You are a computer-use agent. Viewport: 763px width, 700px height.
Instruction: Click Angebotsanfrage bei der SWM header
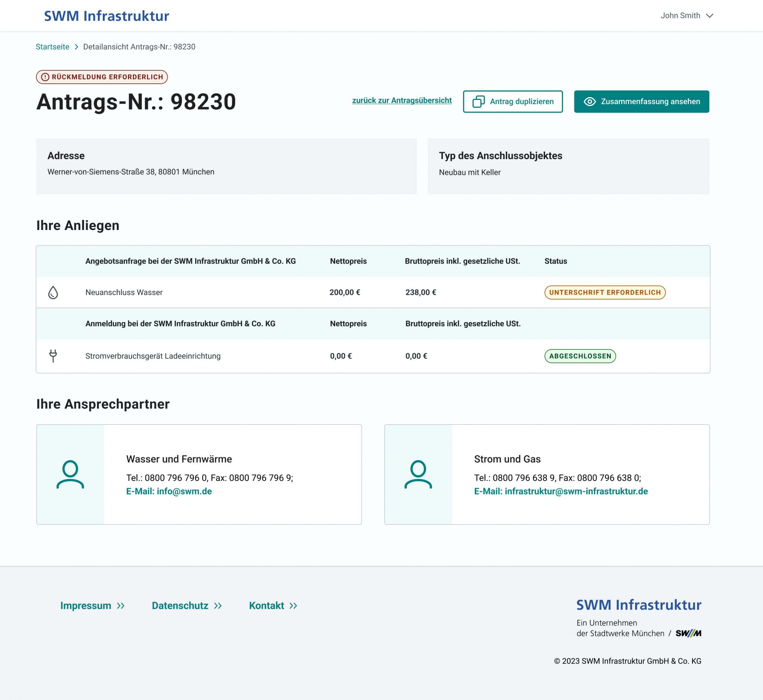[x=190, y=261]
